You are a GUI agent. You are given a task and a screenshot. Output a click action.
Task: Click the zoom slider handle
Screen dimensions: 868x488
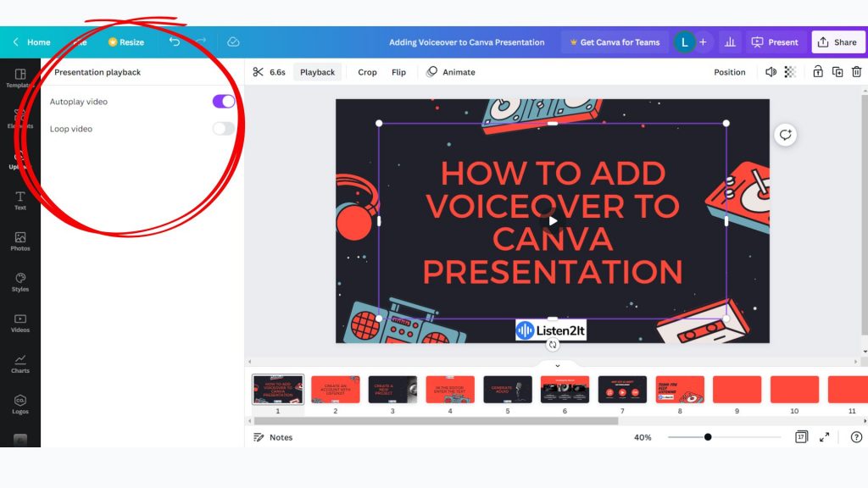point(708,437)
